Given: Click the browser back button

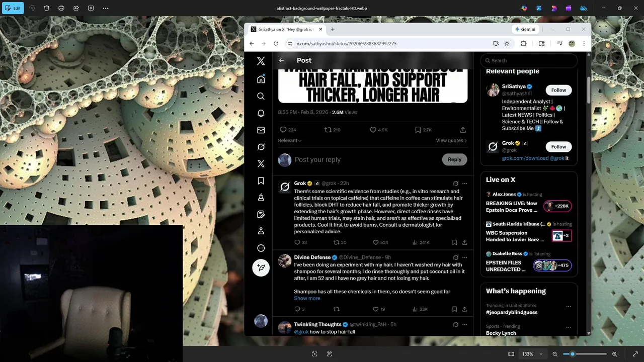Looking at the screenshot, I should pyautogui.click(x=252, y=44).
